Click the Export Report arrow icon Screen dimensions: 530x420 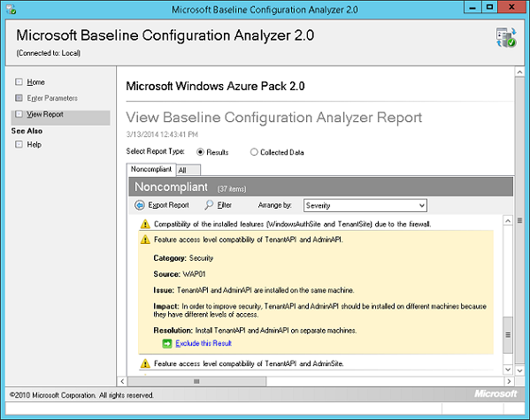140,205
